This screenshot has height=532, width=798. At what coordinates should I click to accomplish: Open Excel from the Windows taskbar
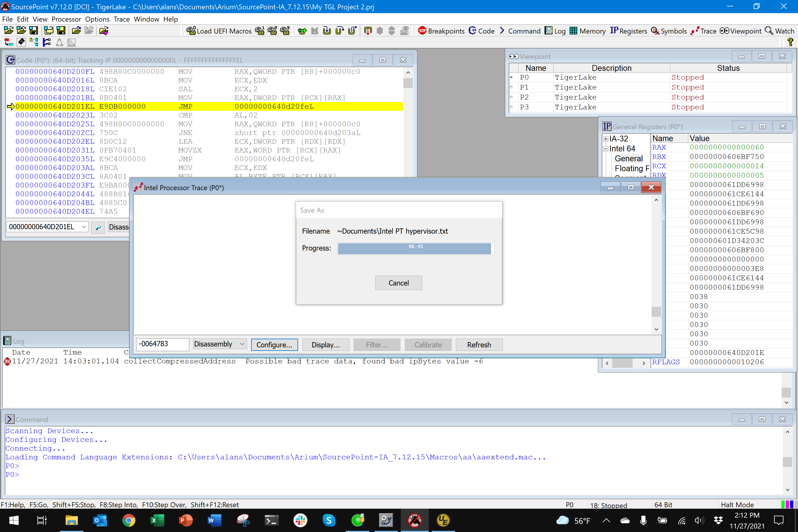(x=157, y=520)
